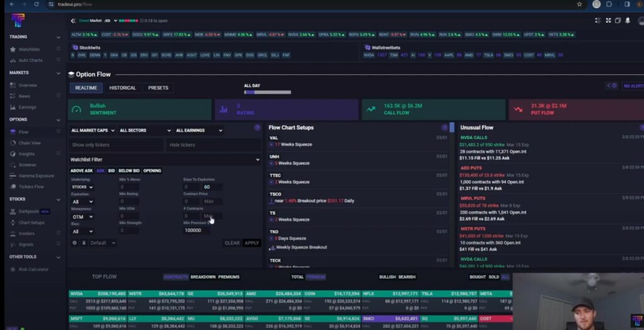Open the Moneyness OTM dropdown
This screenshot has height=330, width=644.
point(82,217)
